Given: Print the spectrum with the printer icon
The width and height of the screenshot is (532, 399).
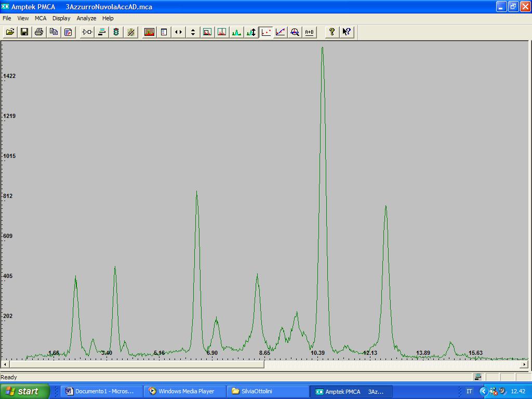Looking at the screenshot, I should pos(39,32).
